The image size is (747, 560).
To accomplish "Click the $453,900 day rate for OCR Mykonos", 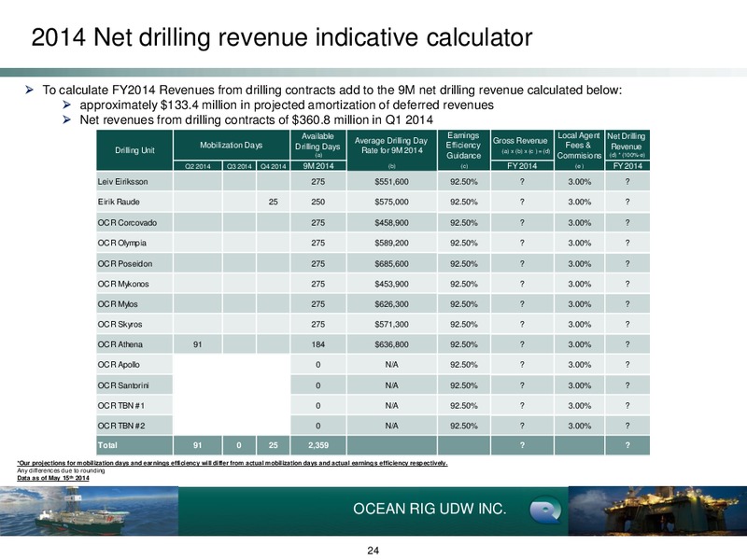I will coord(391,284).
